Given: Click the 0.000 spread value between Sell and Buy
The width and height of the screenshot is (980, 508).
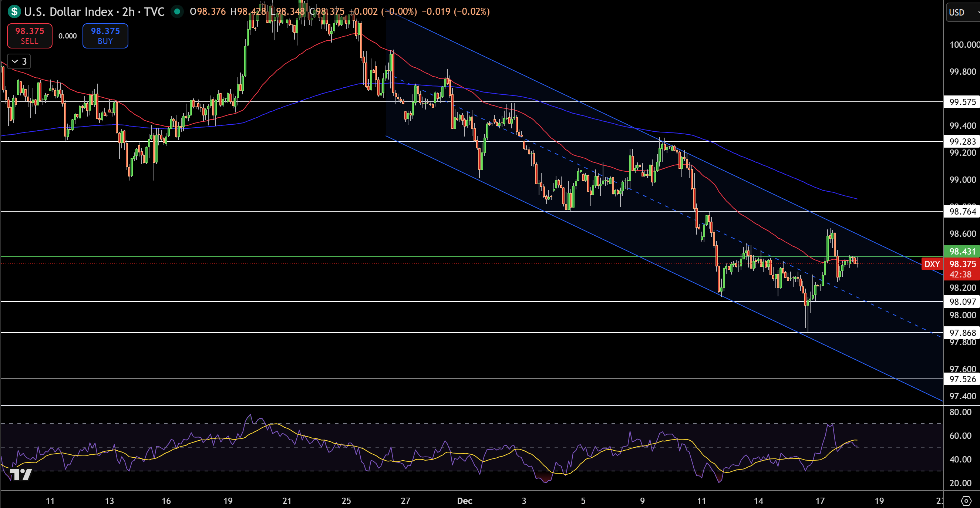Looking at the screenshot, I should [x=67, y=36].
